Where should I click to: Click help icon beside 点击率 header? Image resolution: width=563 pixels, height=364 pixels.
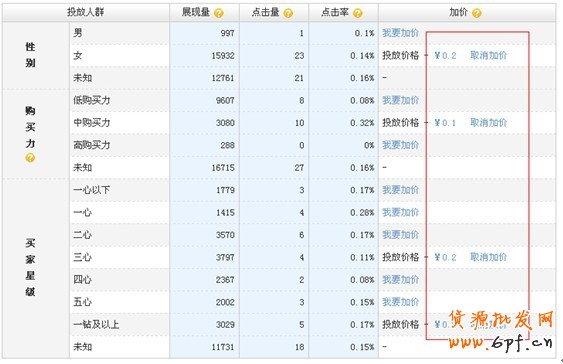[x=358, y=13]
